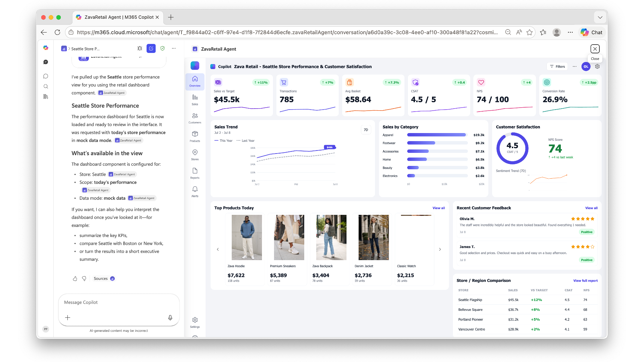Open the Sales section in the dashboard sidebar

point(195,100)
